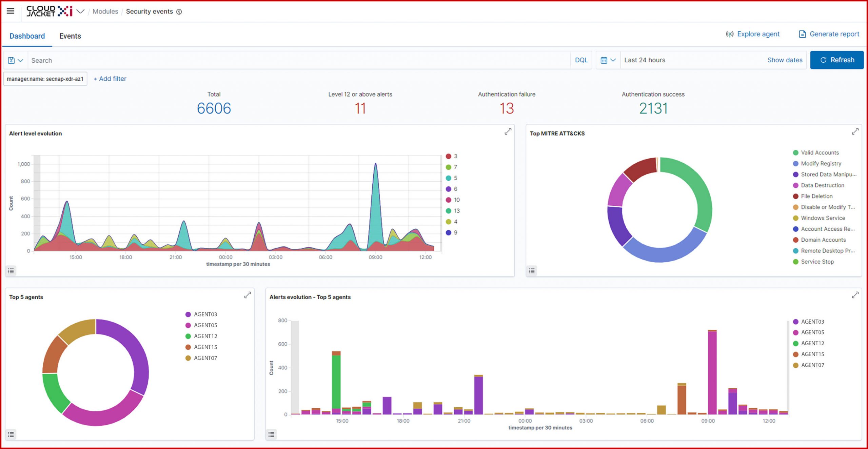
Task: Switch to the Events tab
Action: (70, 36)
